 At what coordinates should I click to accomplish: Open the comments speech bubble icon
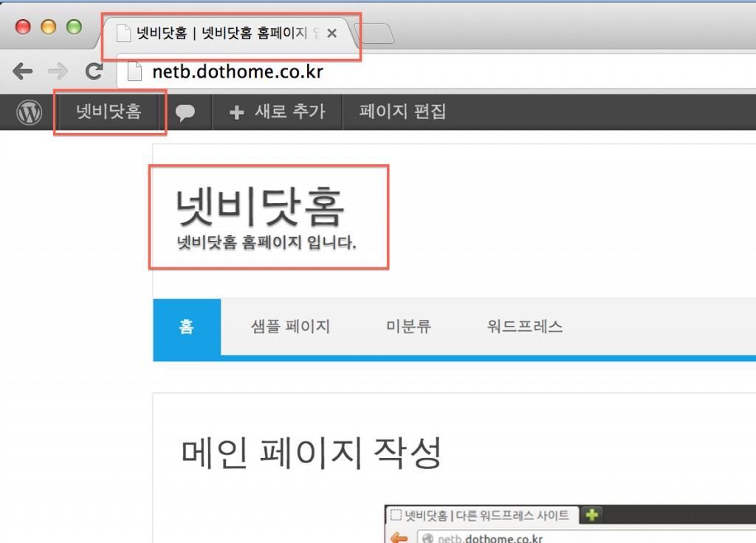tap(185, 113)
